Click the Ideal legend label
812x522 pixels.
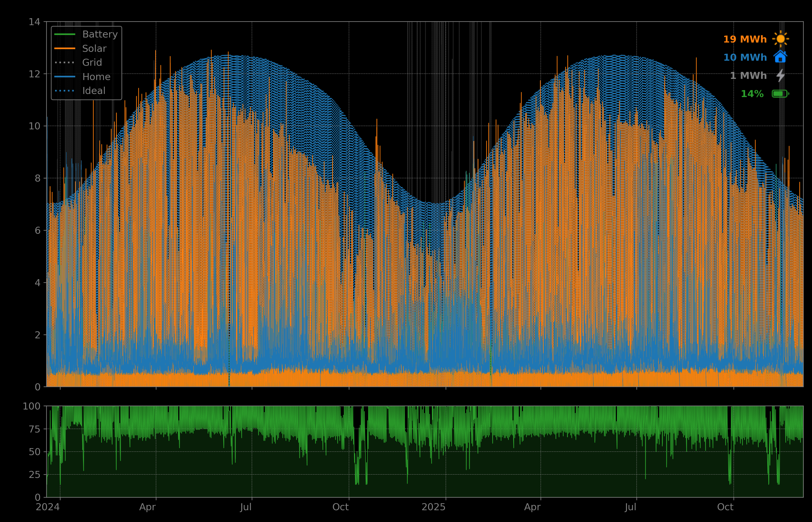[94, 91]
